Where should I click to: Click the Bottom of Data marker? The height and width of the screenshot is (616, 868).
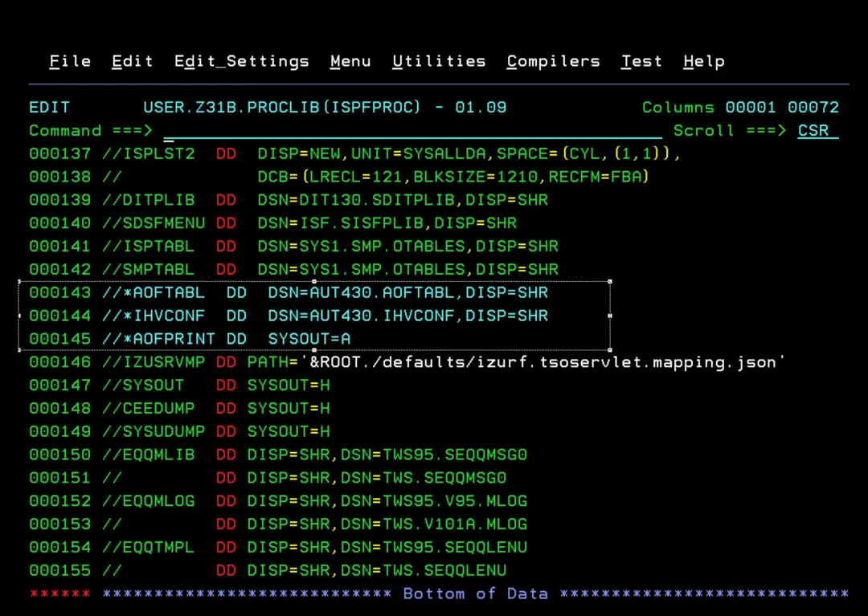475,594
